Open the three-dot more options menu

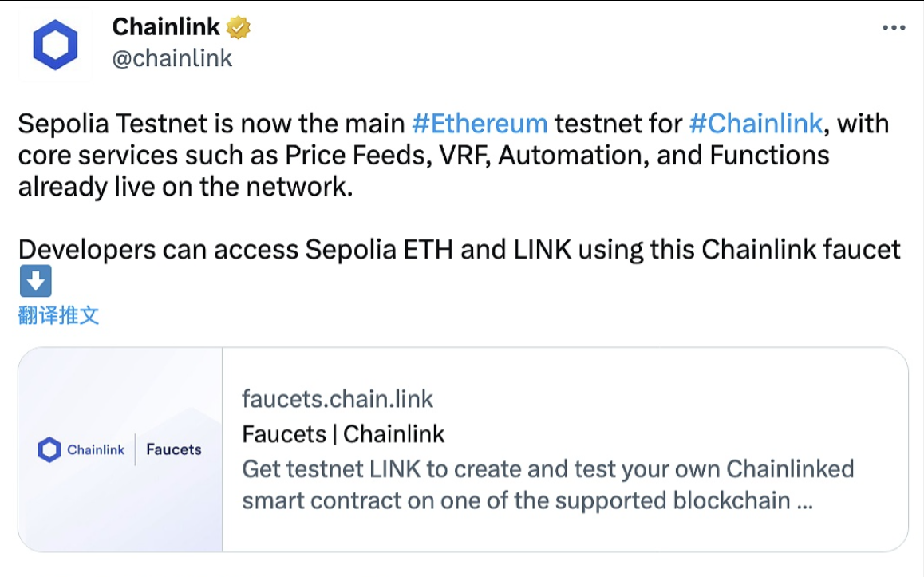click(893, 28)
